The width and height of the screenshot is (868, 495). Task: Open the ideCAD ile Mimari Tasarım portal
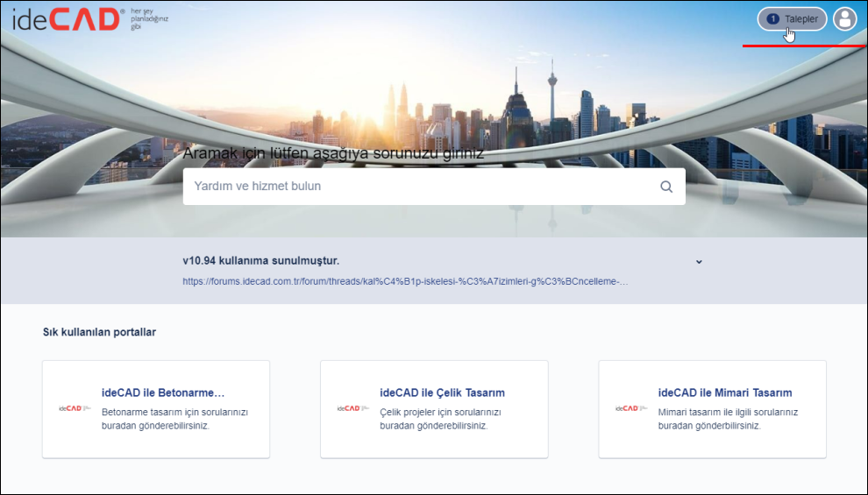713,409
